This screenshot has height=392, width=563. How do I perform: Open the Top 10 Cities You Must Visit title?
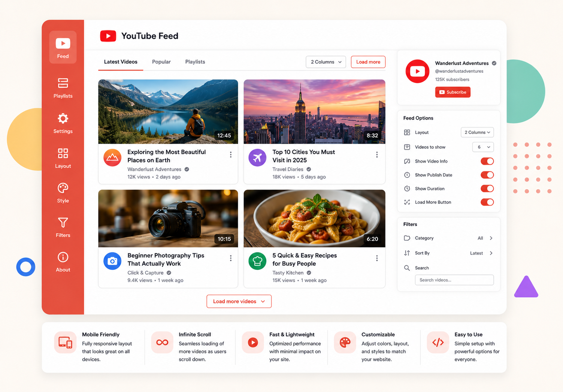(304, 156)
